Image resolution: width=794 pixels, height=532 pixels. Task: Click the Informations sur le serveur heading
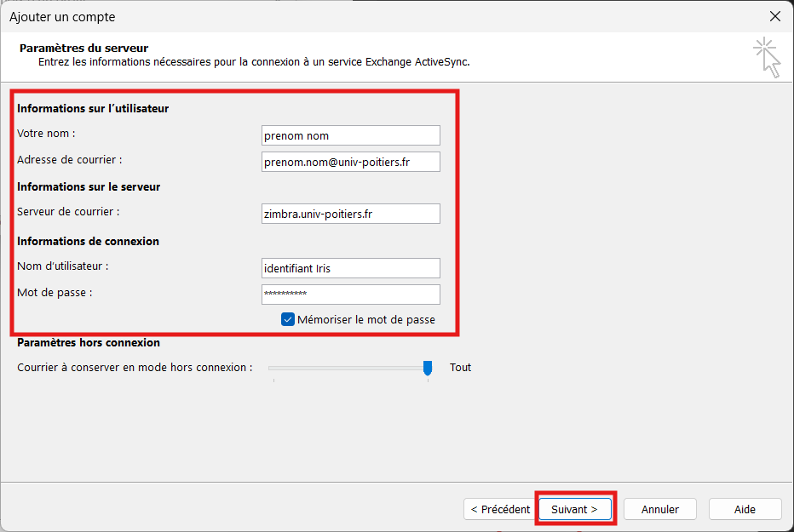[89, 186]
